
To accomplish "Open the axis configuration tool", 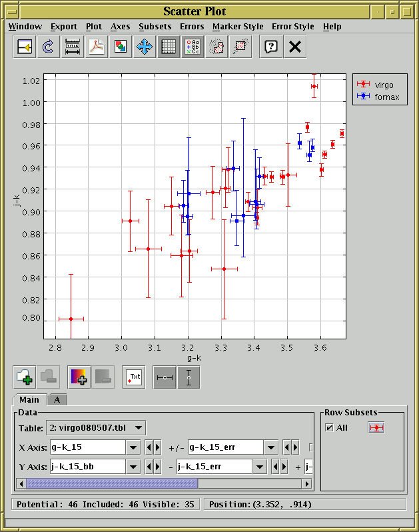I will [72, 47].
